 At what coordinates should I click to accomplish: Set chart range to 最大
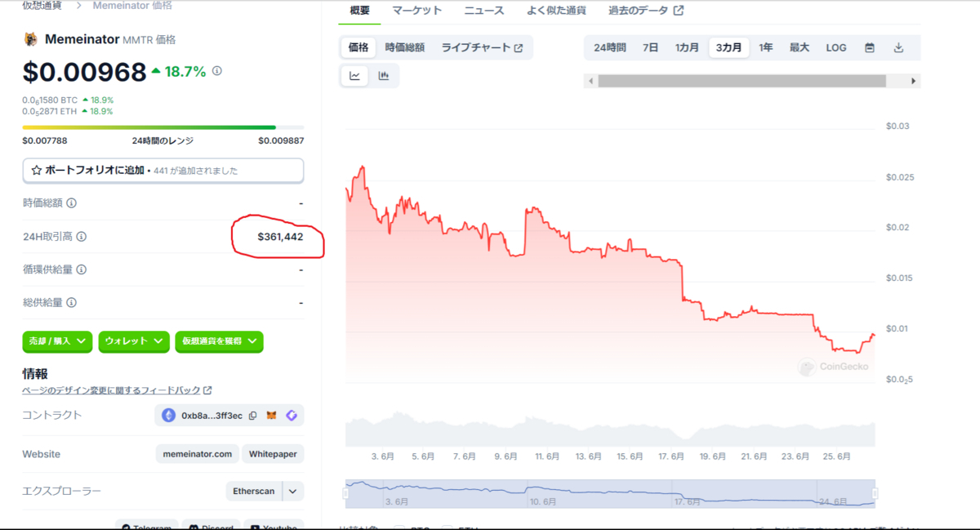799,47
